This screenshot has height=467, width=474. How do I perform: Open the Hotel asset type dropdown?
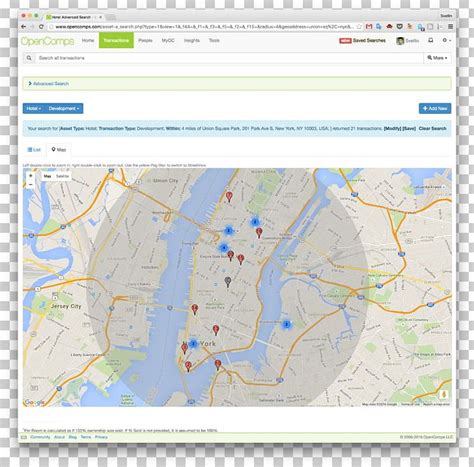(34, 108)
